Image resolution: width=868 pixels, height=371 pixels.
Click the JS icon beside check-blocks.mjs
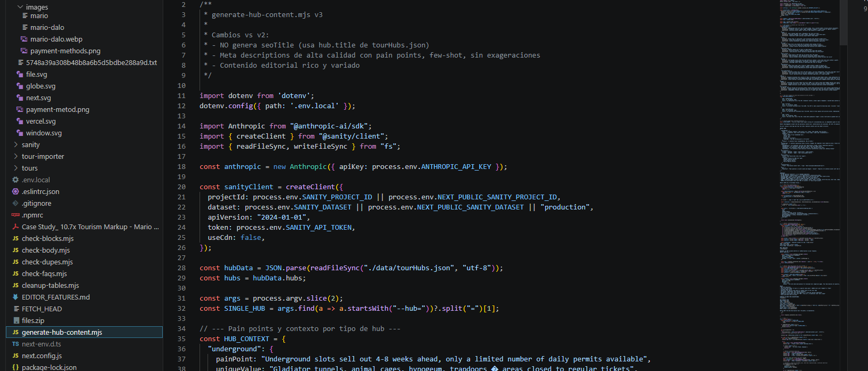(x=15, y=239)
